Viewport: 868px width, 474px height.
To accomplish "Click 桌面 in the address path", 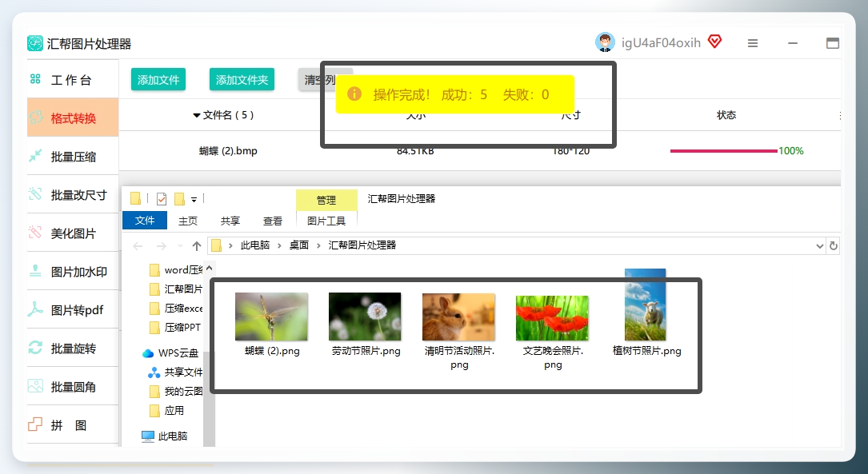I will click(x=299, y=245).
